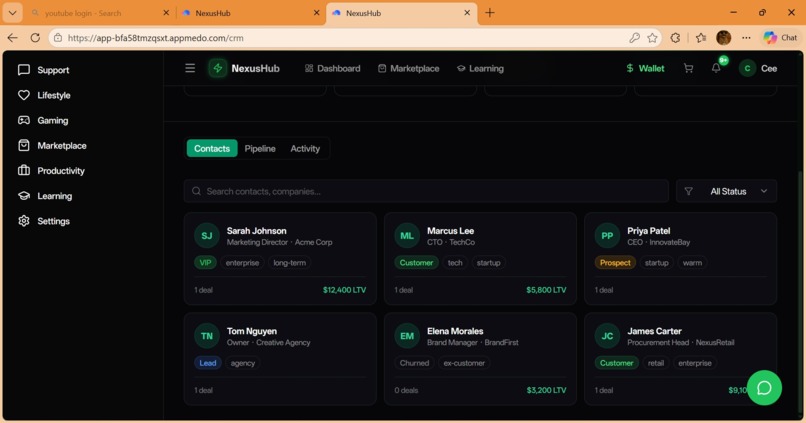Click the filter funnel icon
Viewport: 806px width, 423px height.
click(x=688, y=191)
